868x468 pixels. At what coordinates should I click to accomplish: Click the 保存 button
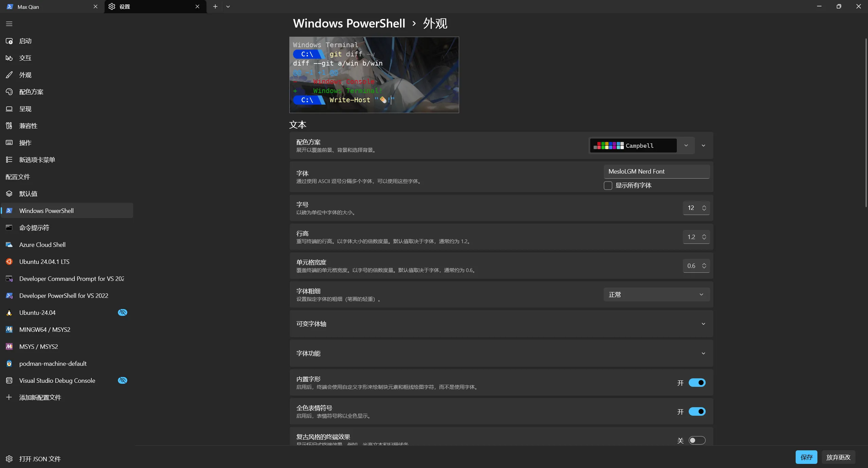806,457
